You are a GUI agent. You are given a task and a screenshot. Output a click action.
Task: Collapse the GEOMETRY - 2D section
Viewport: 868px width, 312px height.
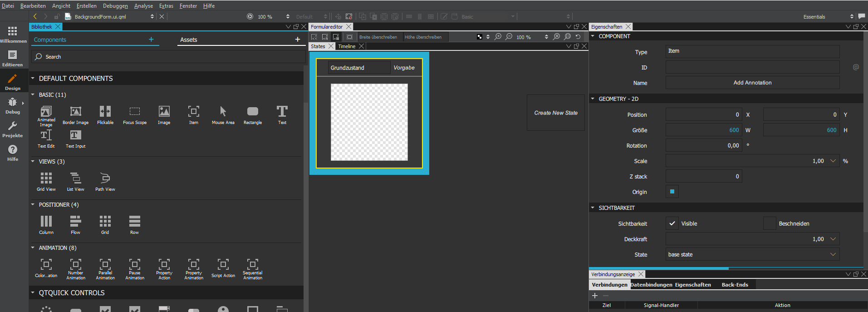(593, 99)
